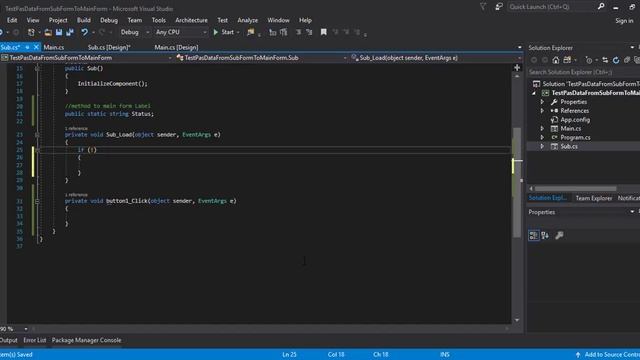Collapse the button1_Click method outlining box
Viewport: 640px width, 360px height.
pyautogui.click(x=37, y=201)
